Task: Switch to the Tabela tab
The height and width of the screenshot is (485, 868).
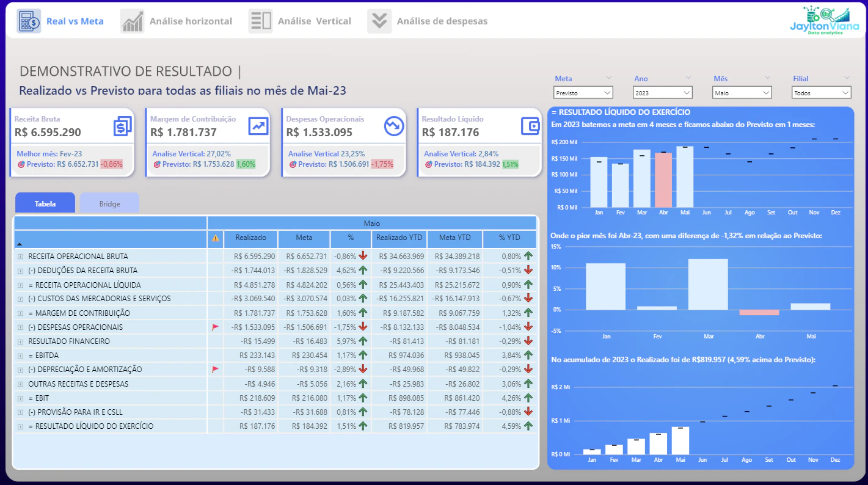Action: click(x=45, y=203)
